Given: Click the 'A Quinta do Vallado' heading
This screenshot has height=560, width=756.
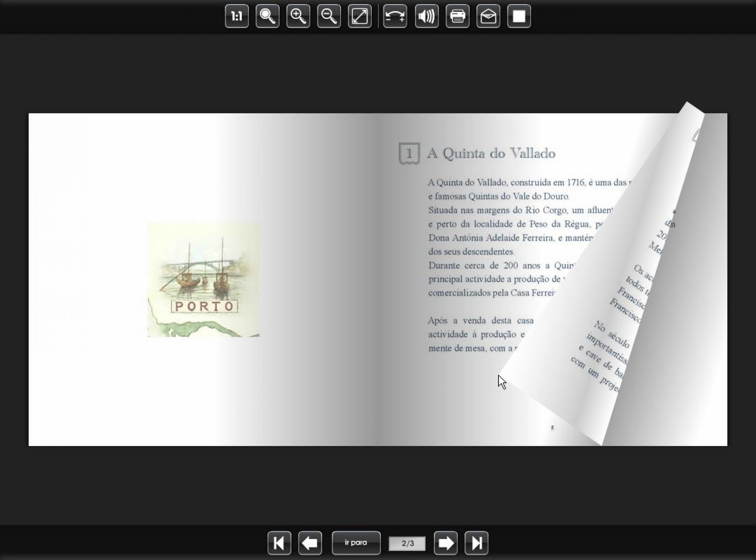Looking at the screenshot, I should tap(491, 153).
